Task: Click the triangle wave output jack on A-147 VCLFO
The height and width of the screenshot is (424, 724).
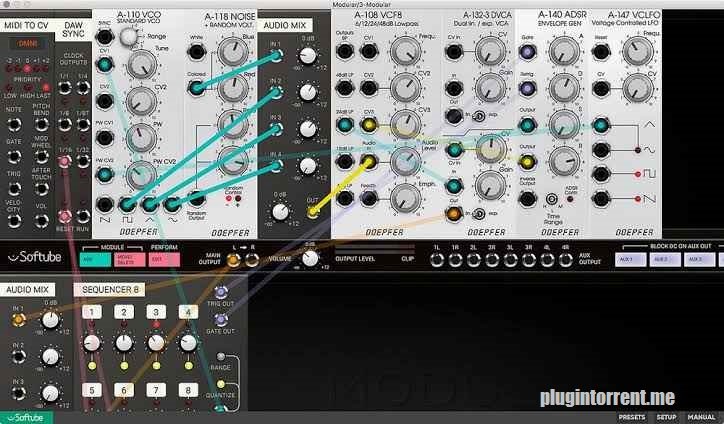Action: point(601,125)
